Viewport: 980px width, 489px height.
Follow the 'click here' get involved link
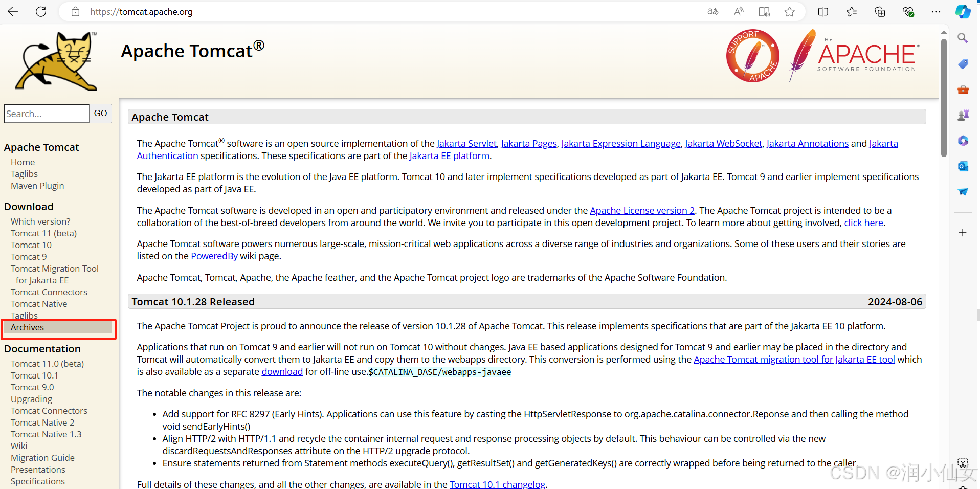pos(863,223)
